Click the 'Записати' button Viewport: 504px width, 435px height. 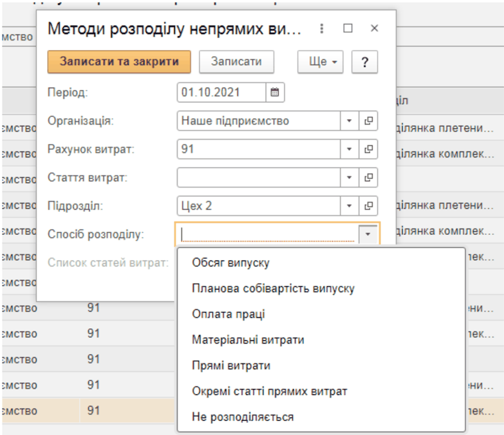[x=237, y=62]
